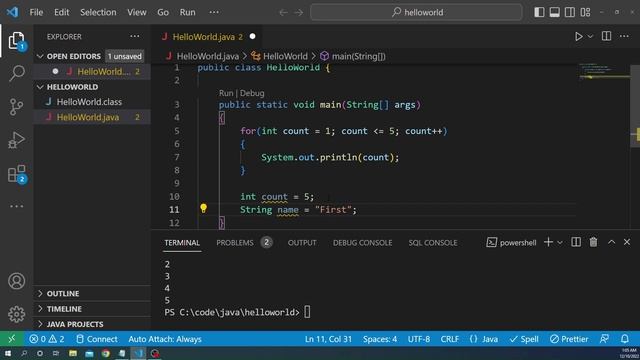
Task: Switch to the OUTPUT tab
Action: [x=302, y=242]
